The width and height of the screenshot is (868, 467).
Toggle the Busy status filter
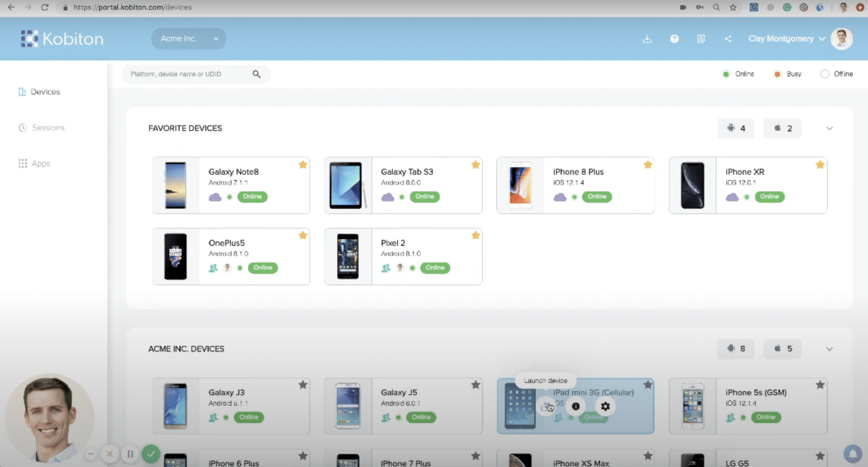click(x=777, y=74)
